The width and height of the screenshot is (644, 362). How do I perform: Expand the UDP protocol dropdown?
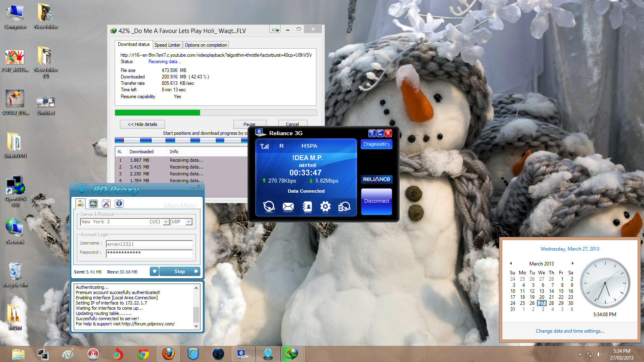[x=188, y=222]
